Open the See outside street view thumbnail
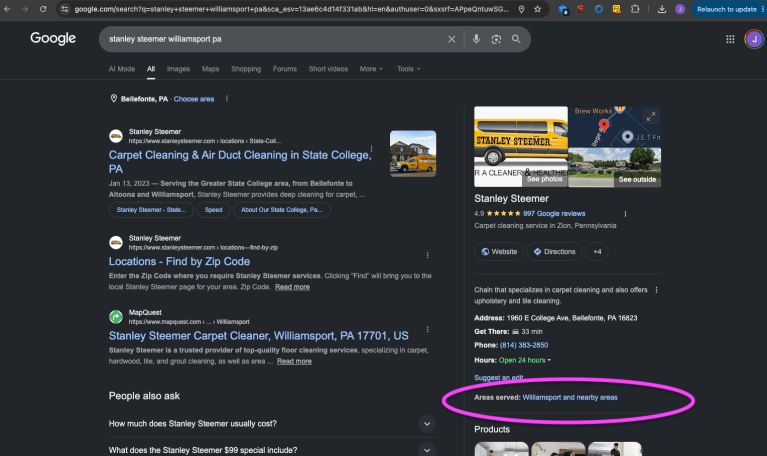 click(x=614, y=168)
